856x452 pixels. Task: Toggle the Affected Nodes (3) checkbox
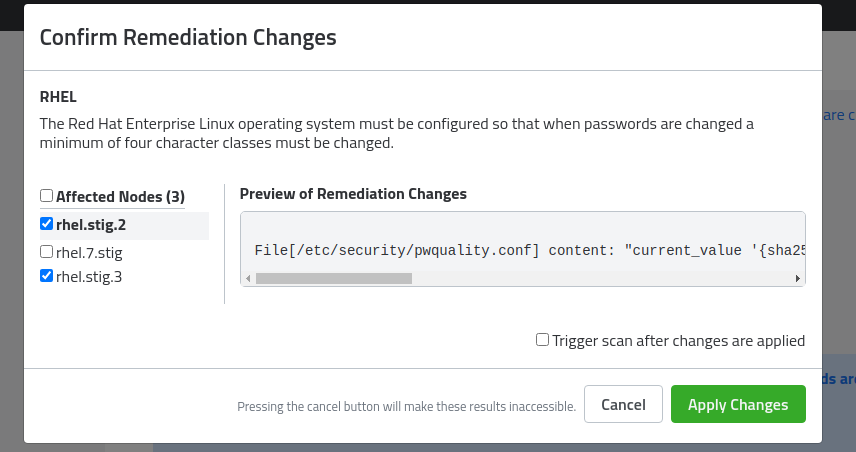pos(46,195)
